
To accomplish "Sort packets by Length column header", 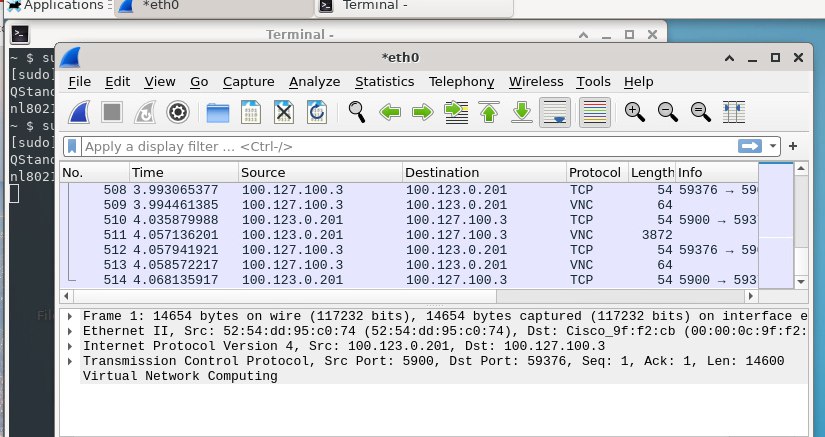I will pyautogui.click(x=652, y=172).
